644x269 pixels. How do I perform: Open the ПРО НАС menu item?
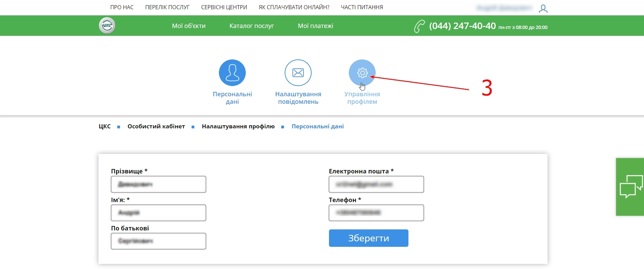122,7
